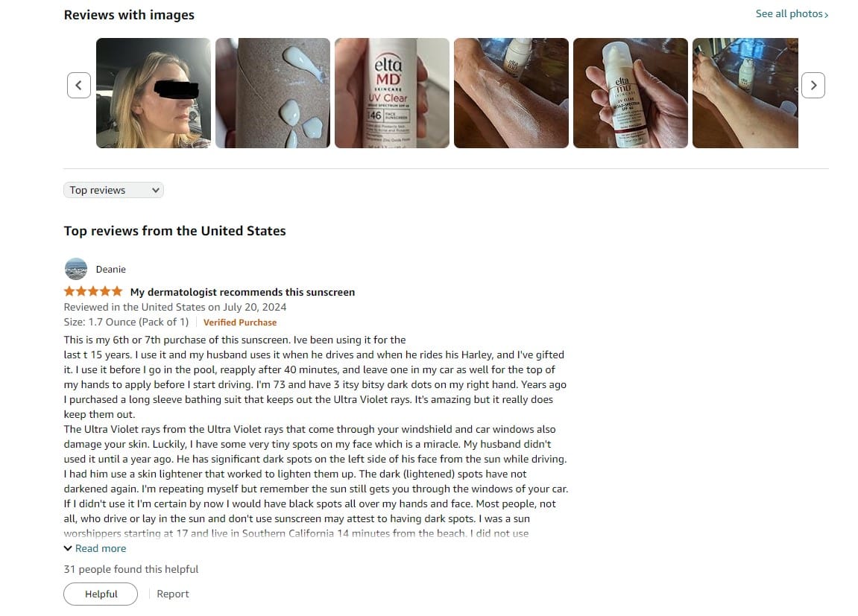Click the See all photos arrow
Image resolution: width=858 pixels, height=616 pixels.
pyautogui.click(x=826, y=15)
